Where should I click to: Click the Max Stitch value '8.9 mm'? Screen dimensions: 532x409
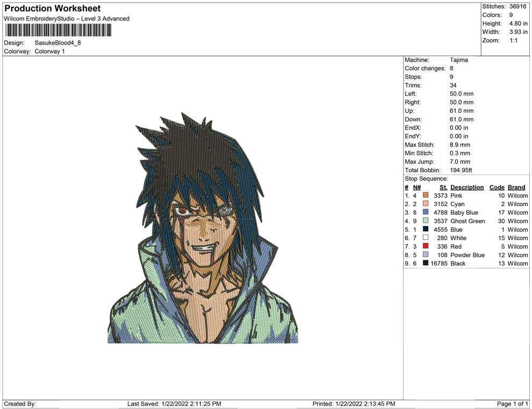[460, 145]
